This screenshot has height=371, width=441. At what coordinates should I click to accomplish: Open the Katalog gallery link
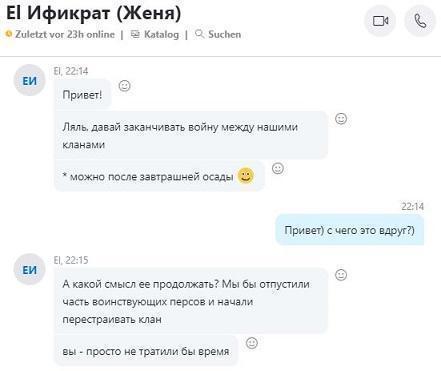click(155, 34)
